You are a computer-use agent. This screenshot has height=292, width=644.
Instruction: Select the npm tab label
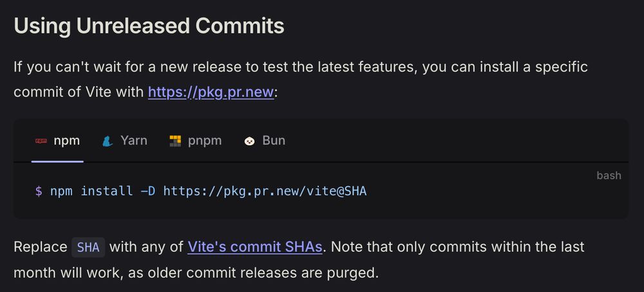point(66,141)
